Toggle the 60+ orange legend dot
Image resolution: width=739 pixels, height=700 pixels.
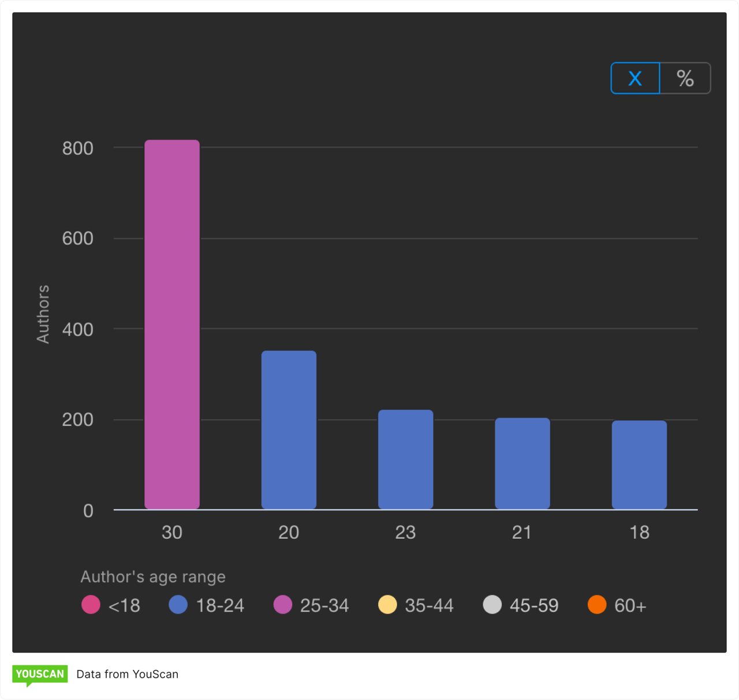pos(597,605)
